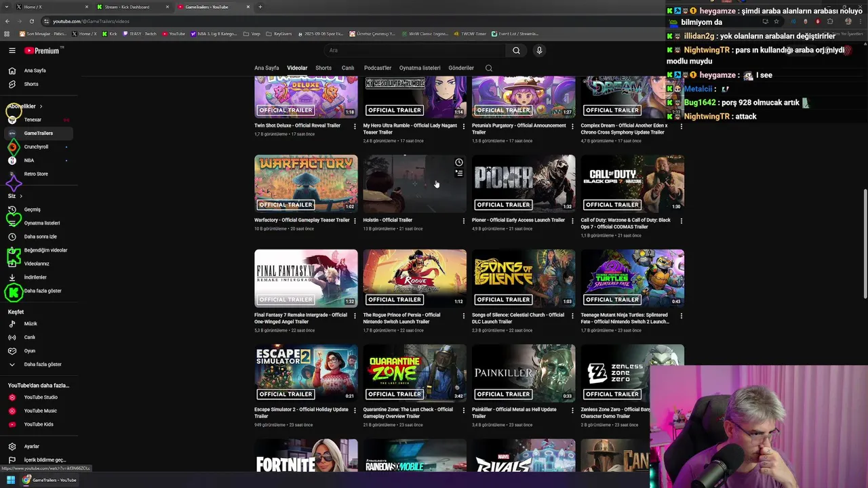Click the YouTube Premium logo

(42, 50)
